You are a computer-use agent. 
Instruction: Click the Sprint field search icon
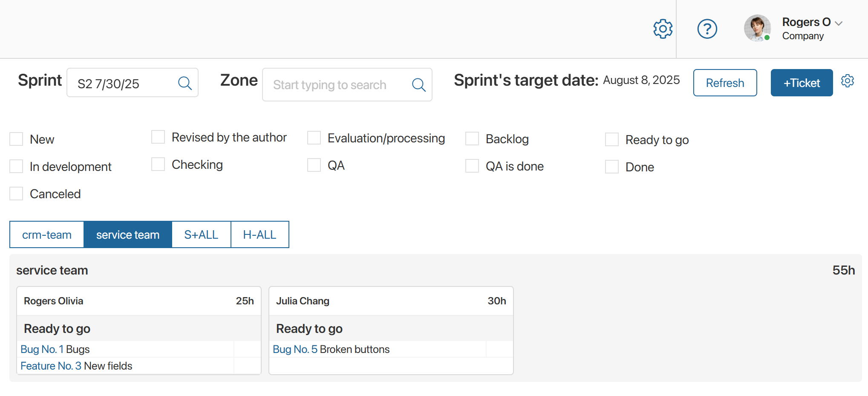[185, 83]
